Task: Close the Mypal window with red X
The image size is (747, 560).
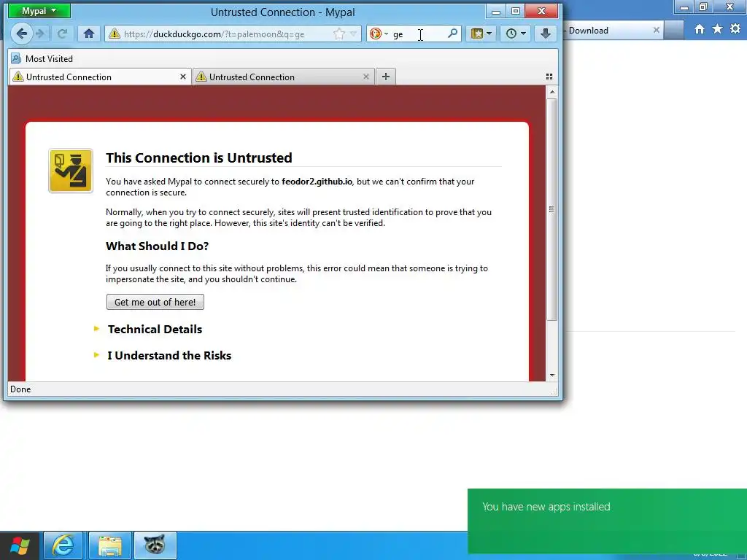Action: [541, 11]
